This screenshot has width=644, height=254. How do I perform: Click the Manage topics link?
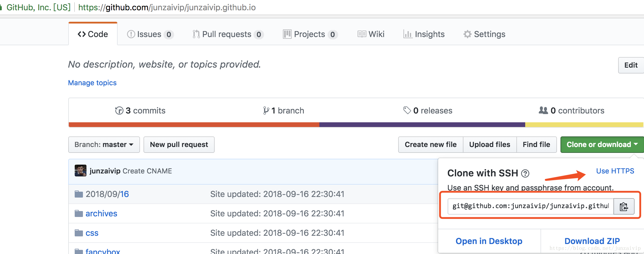(x=92, y=83)
